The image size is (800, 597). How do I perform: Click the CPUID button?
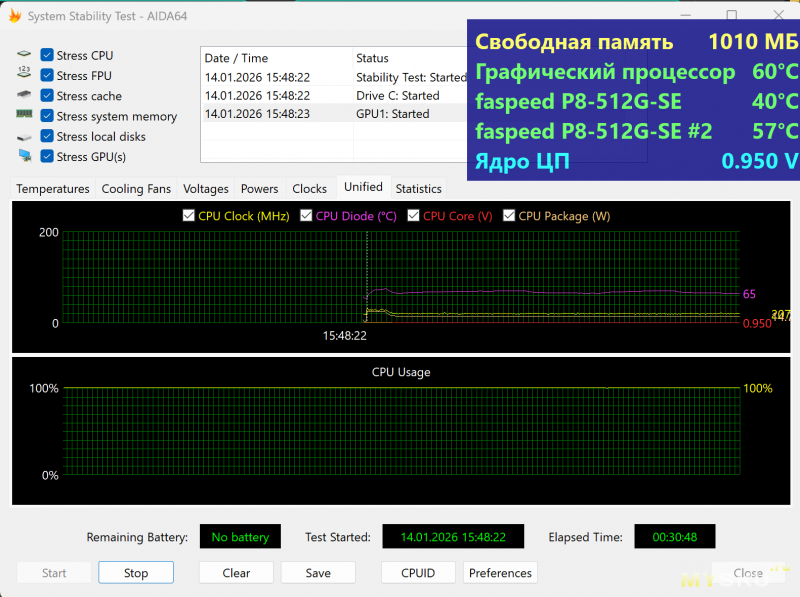pyautogui.click(x=418, y=573)
